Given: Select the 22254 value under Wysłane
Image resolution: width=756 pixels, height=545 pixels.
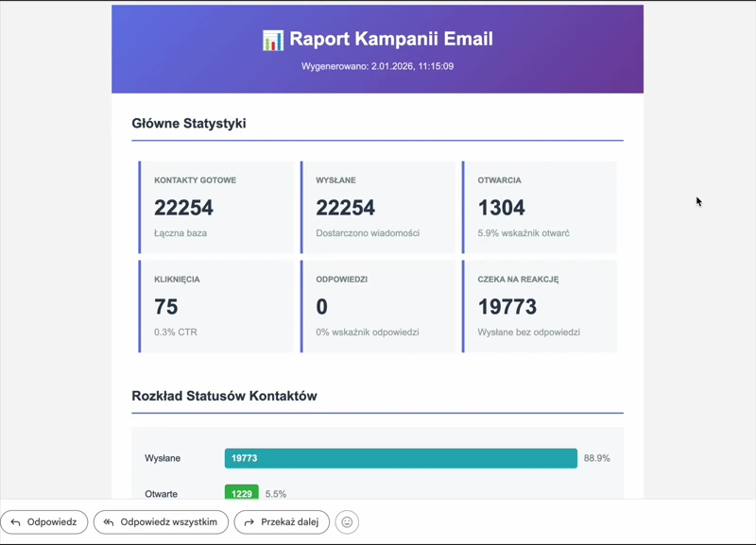Looking at the screenshot, I should [x=346, y=208].
